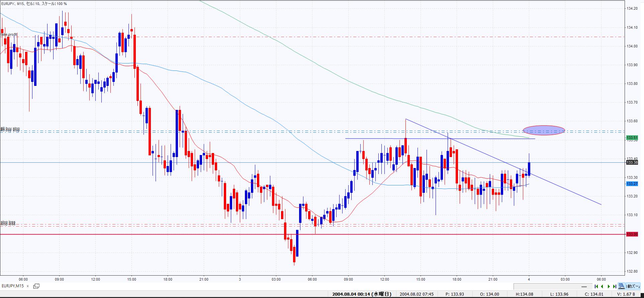This screenshot has width=644, height=298.
Task: Click the green 133.51 price label
Action: coord(632,138)
